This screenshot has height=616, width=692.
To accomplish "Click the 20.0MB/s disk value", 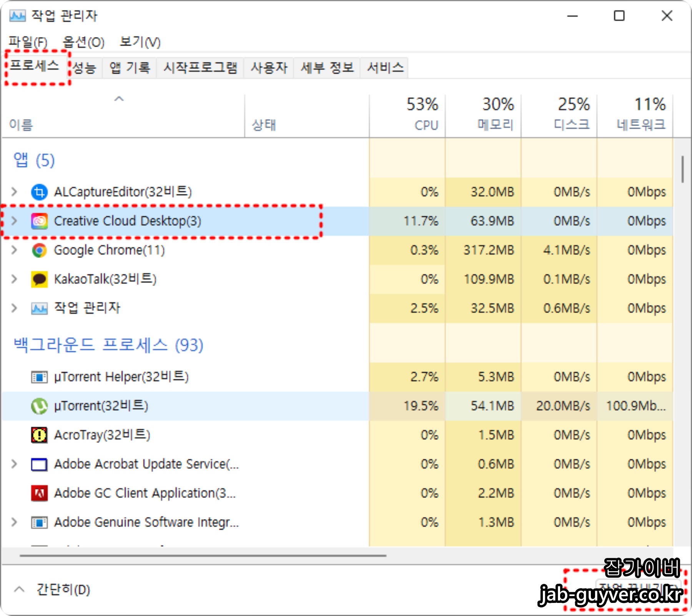I will coord(563,406).
